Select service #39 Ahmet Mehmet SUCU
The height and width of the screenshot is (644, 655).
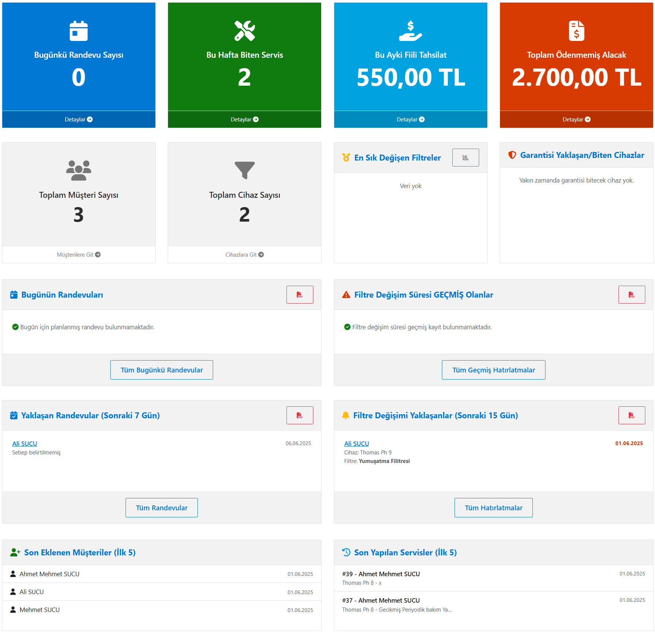tap(381, 574)
